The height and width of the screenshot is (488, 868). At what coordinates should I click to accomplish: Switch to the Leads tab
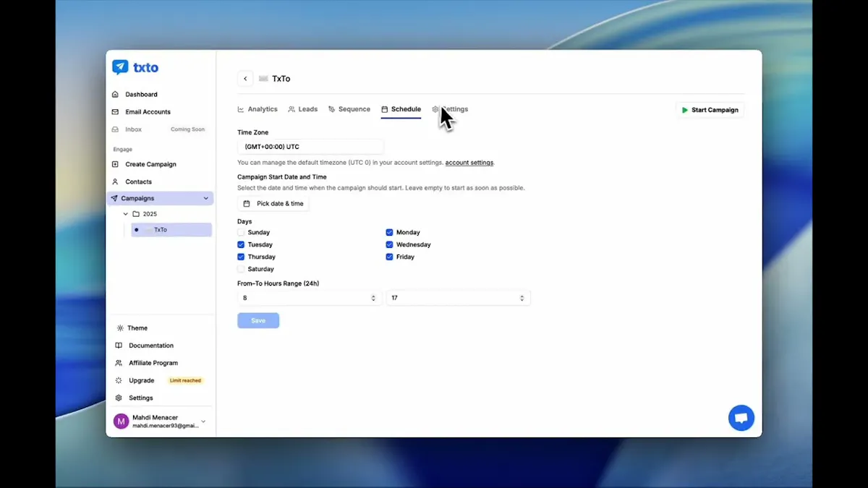[303, 109]
